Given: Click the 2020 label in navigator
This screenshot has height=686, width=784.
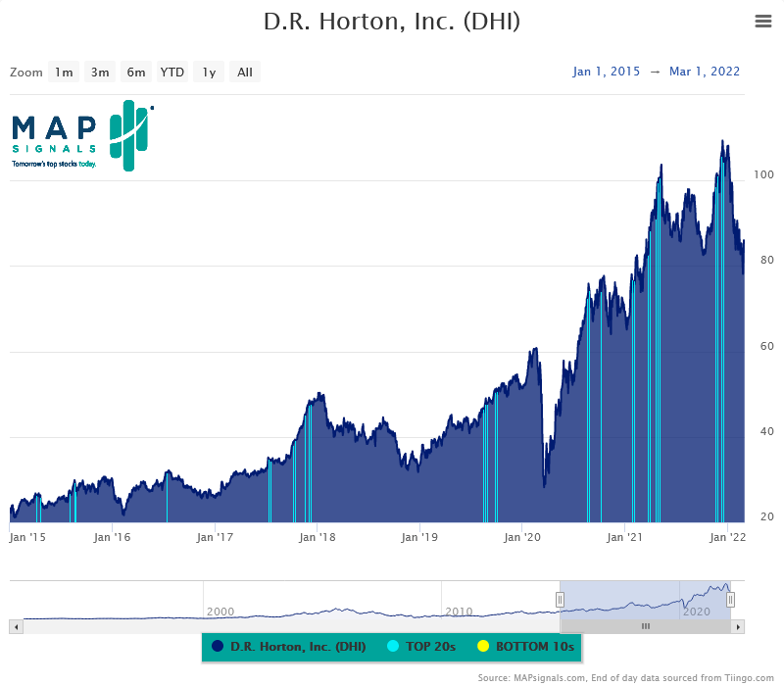Looking at the screenshot, I should tap(697, 612).
